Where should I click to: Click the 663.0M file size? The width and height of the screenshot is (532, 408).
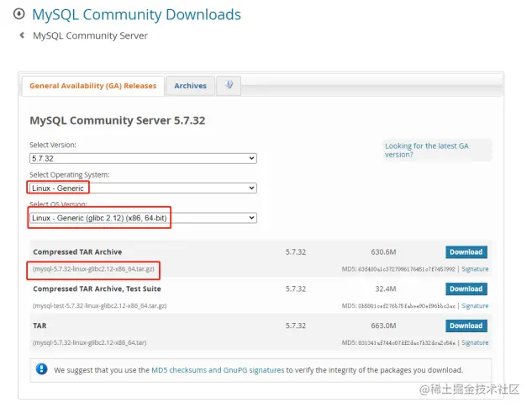pyautogui.click(x=383, y=326)
